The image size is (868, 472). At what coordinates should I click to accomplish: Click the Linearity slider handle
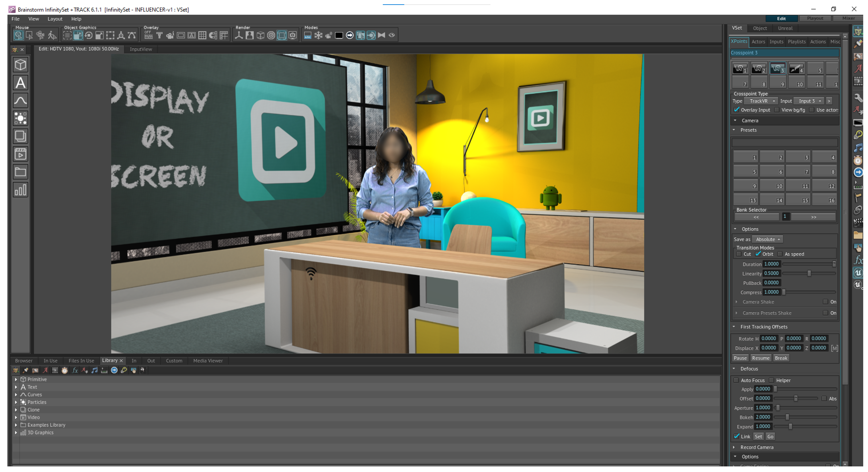pyautogui.click(x=809, y=273)
